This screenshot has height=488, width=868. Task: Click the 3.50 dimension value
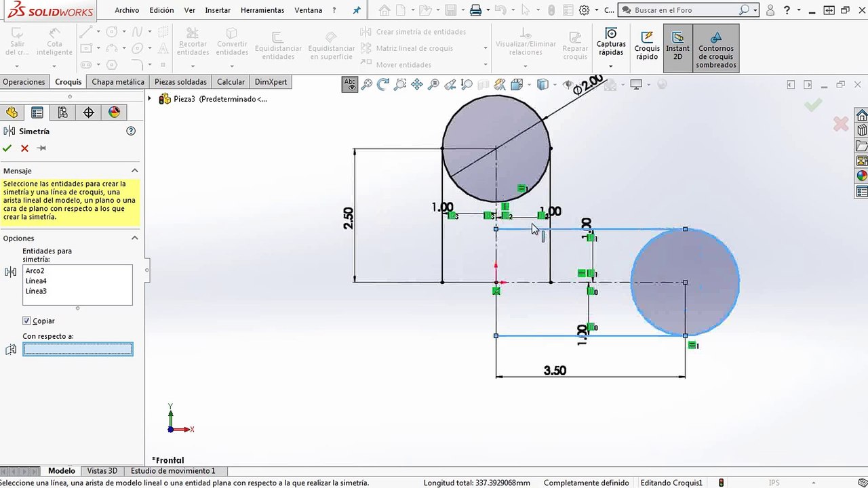tap(555, 371)
